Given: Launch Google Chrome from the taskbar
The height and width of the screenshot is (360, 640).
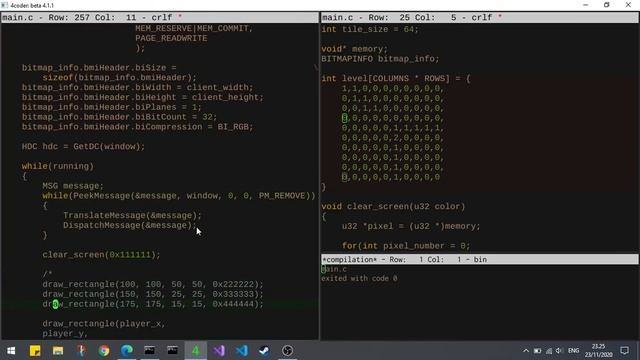Looking at the screenshot, I should point(104,351).
